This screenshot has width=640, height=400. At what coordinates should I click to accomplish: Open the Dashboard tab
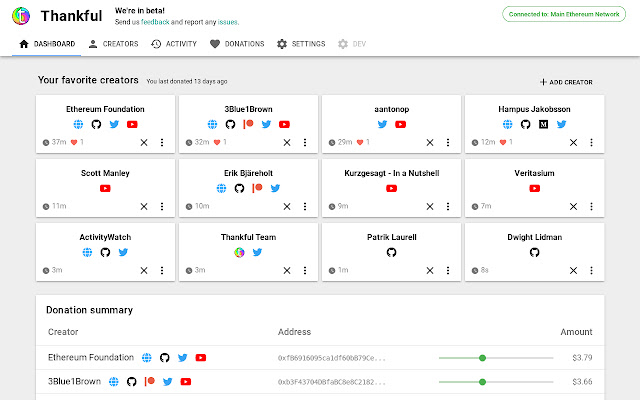47,44
